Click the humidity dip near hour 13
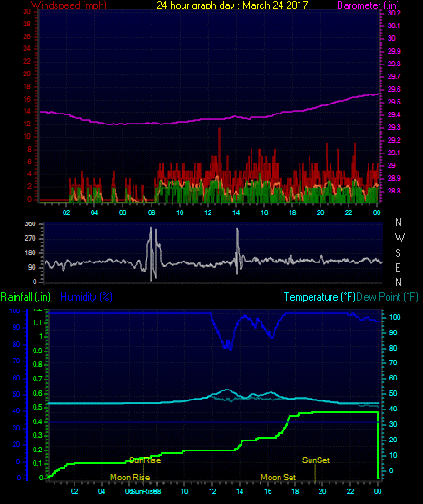 [228, 344]
